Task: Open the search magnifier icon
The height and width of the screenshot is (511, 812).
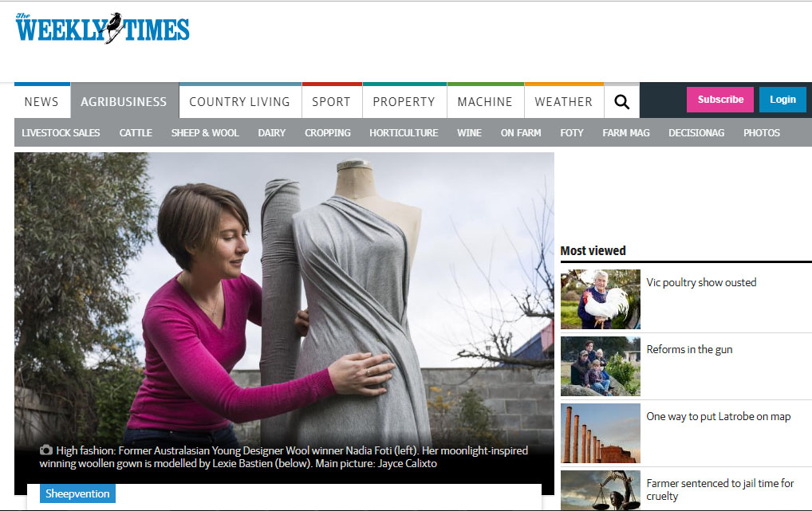Action: tap(621, 102)
